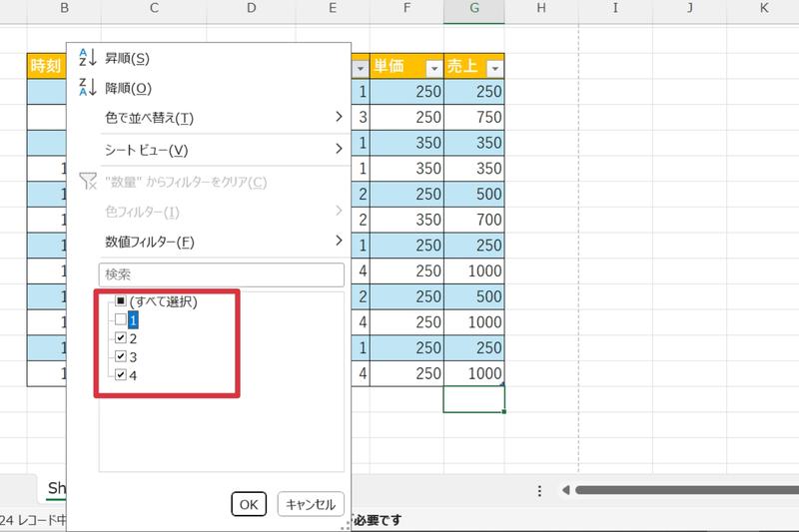This screenshot has width=799, height=532.
Task: Uncheck the box for value 3
Action: tap(121, 356)
